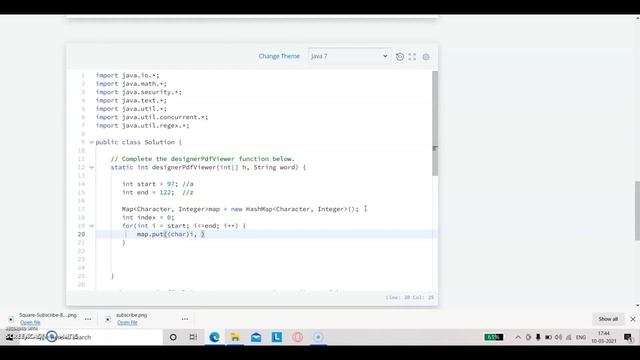This screenshot has width=640, height=360.
Task: Open File Explorer from taskbar
Action: (x=235, y=337)
